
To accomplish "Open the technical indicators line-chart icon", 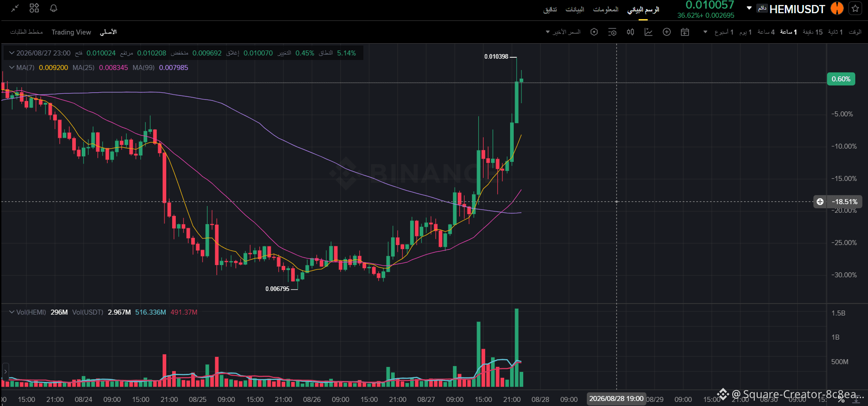I will click(x=649, y=32).
